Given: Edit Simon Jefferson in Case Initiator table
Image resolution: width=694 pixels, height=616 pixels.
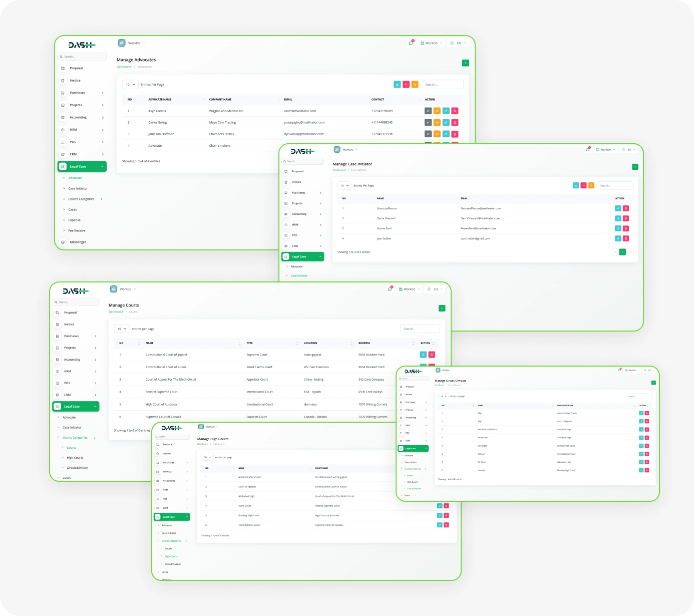Looking at the screenshot, I should (618, 208).
